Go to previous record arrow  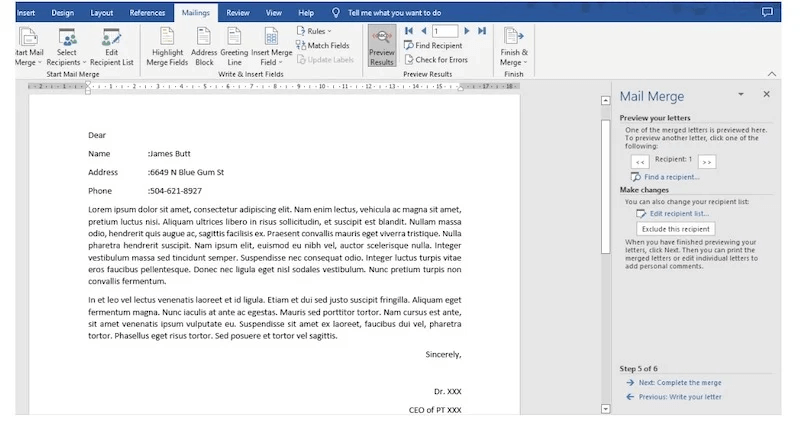point(423,31)
